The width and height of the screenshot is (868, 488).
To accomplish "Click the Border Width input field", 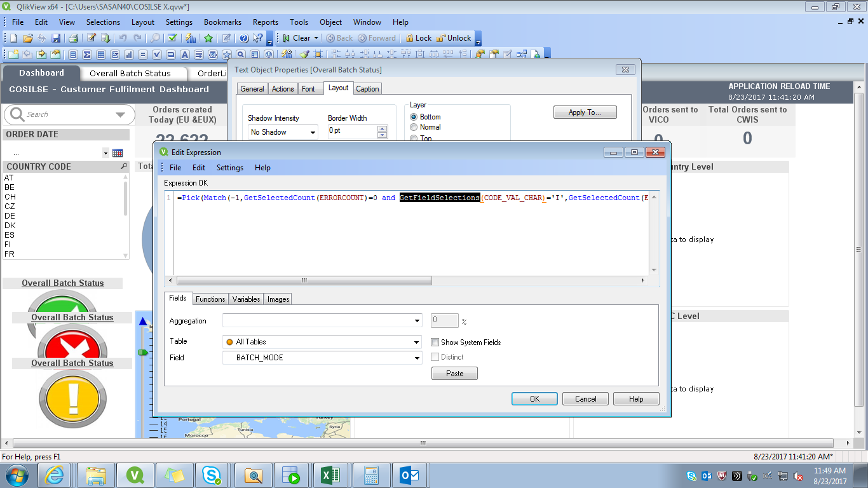I will pos(352,131).
